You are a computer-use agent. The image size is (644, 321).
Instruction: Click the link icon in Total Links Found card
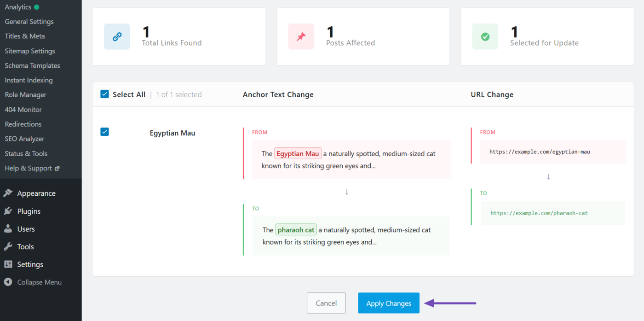pos(117,37)
